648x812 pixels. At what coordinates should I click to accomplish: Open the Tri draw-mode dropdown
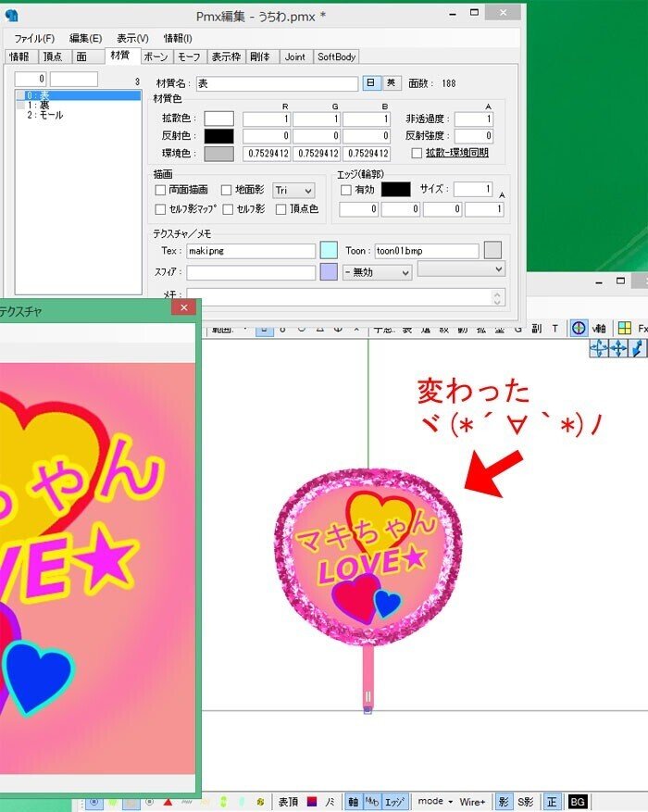[x=294, y=190]
